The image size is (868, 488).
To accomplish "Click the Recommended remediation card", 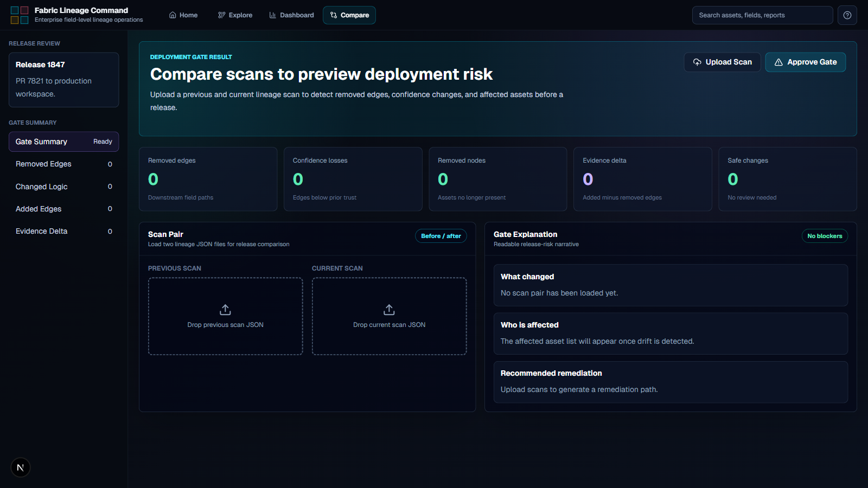I will click(x=671, y=382).
